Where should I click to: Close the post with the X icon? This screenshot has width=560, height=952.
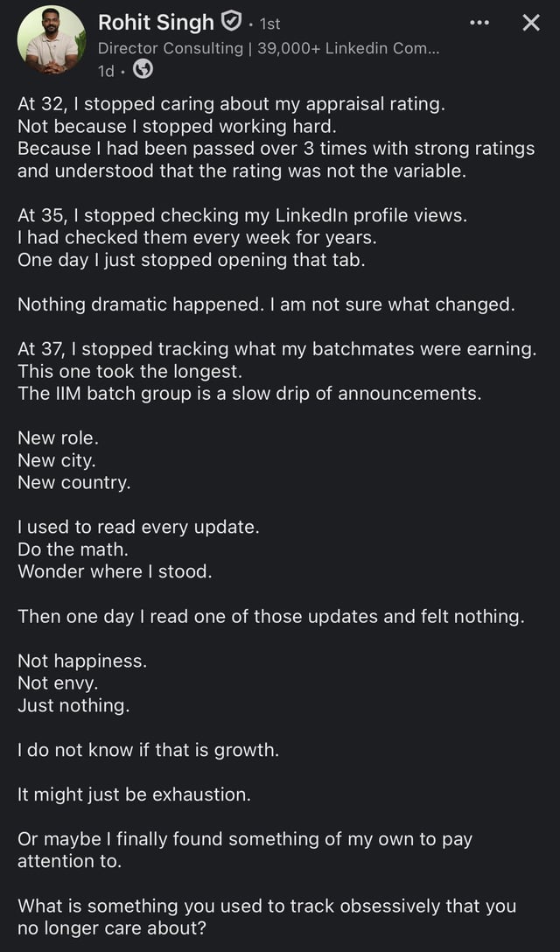[x=531, y=23]
